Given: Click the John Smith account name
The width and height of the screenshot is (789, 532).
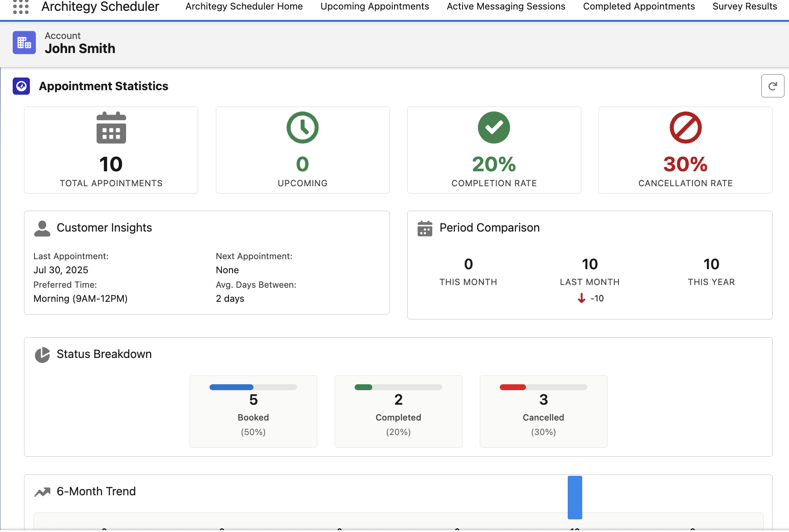Looking at the screenshot, I should point(80,48).
